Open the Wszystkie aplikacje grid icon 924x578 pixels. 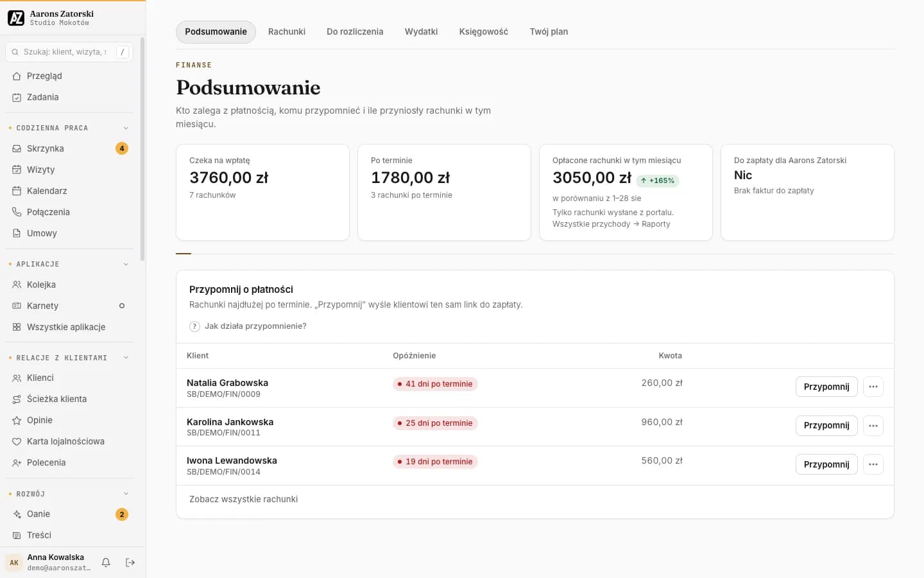coord(17,327)
